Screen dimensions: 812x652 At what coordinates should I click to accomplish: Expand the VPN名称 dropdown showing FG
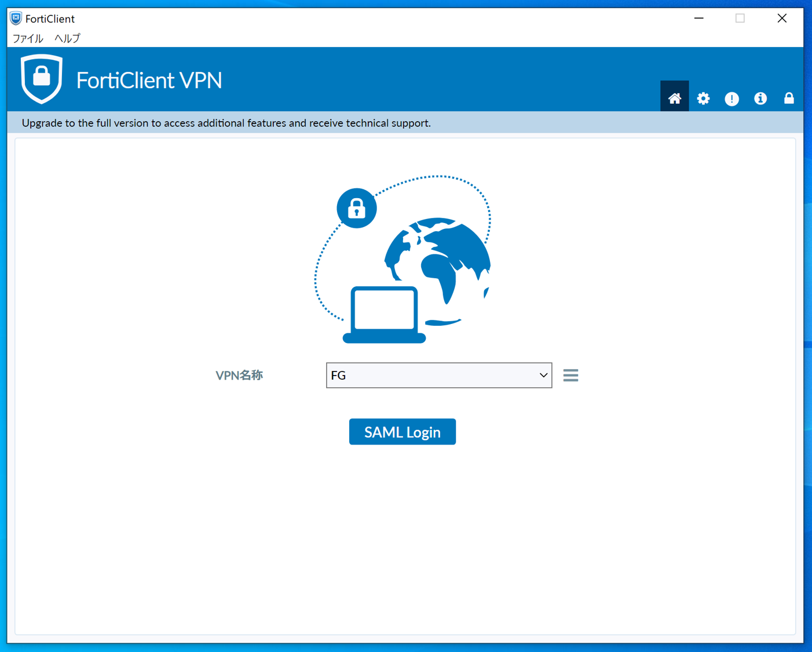tap(439, 376)
